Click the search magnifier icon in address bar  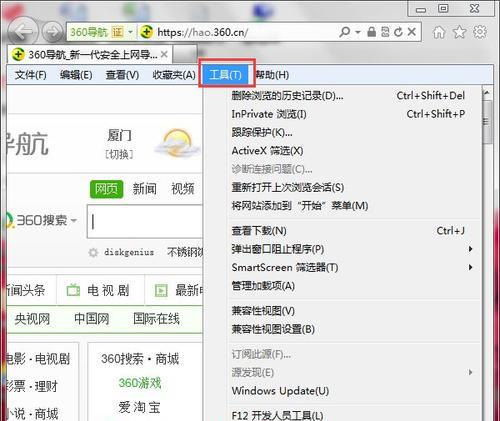coord(344,32)
